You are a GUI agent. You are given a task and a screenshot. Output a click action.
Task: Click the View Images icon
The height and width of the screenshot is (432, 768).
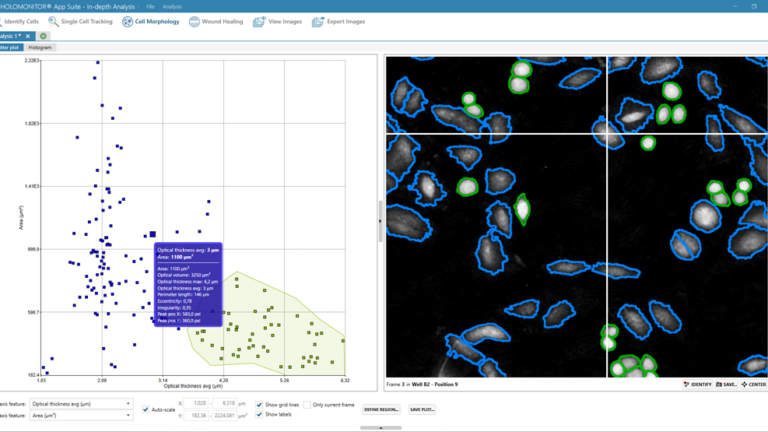tap(259, 22)
